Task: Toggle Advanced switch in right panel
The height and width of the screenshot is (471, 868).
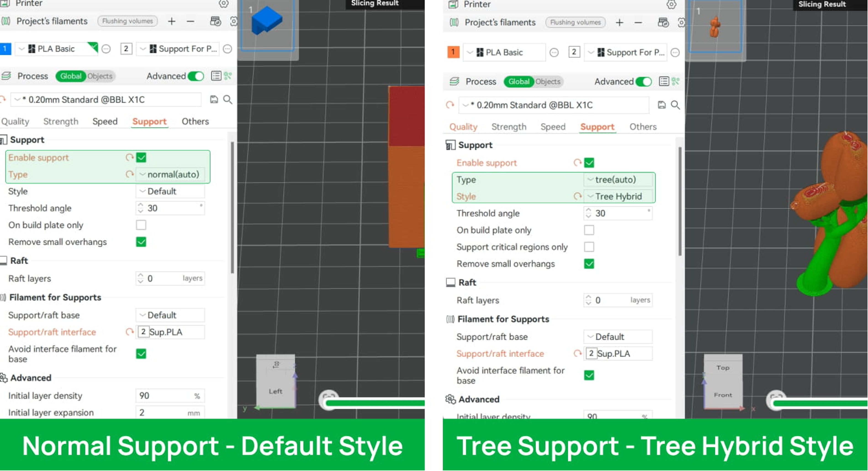Action: click(644, 81)
